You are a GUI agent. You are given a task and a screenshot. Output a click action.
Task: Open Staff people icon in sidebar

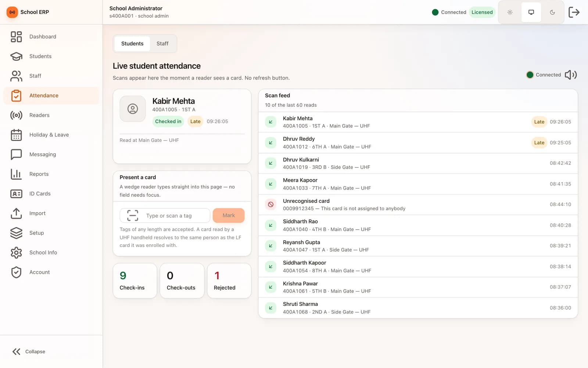pos(16,76)
